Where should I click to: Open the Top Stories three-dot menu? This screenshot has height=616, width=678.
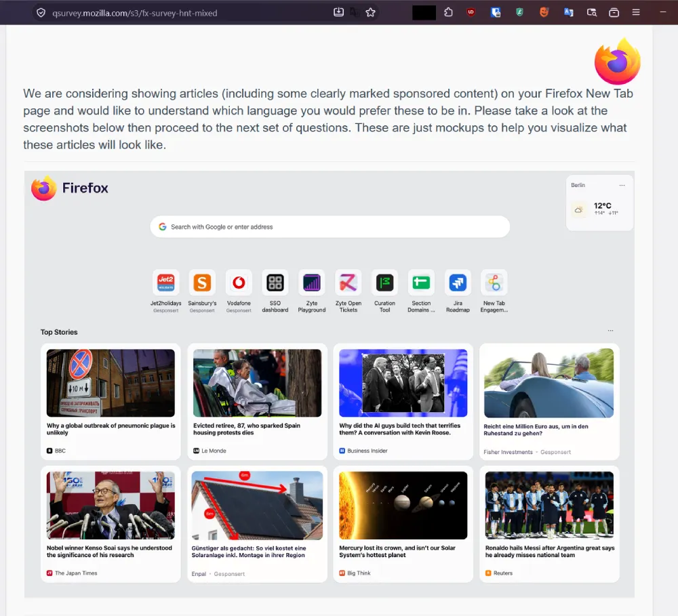(610, 330)
